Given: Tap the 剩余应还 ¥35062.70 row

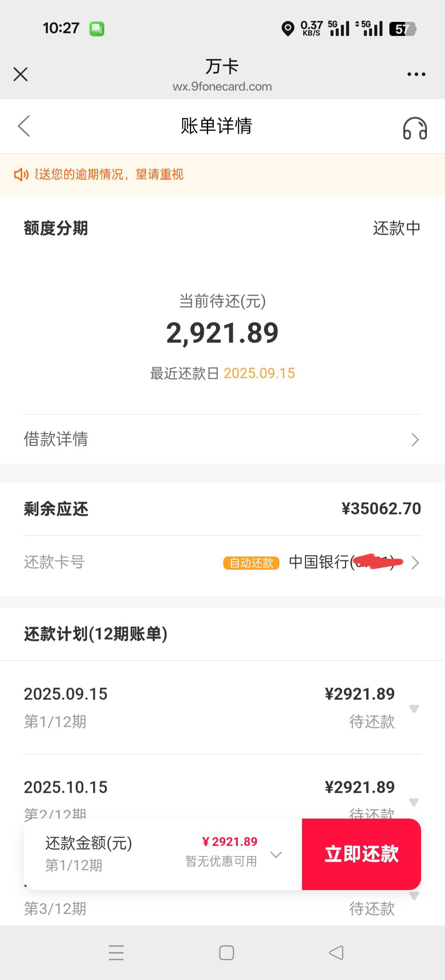Looking at the screenshot, I should [222, 509].
